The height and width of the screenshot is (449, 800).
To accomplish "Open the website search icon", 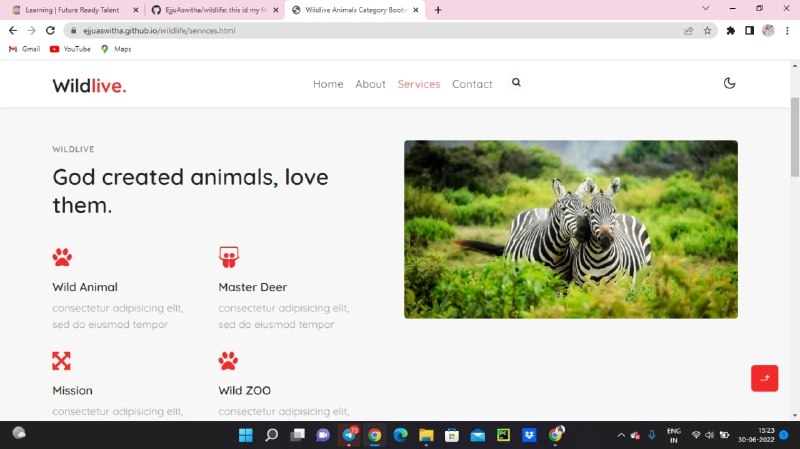I will point(516,82).
